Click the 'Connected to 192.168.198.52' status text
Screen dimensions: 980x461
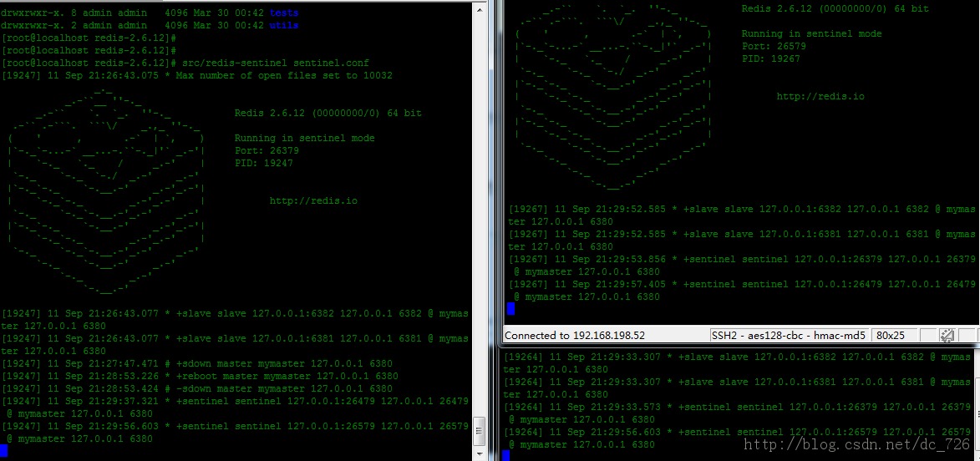pyautogui.click(x=574, y=336)
